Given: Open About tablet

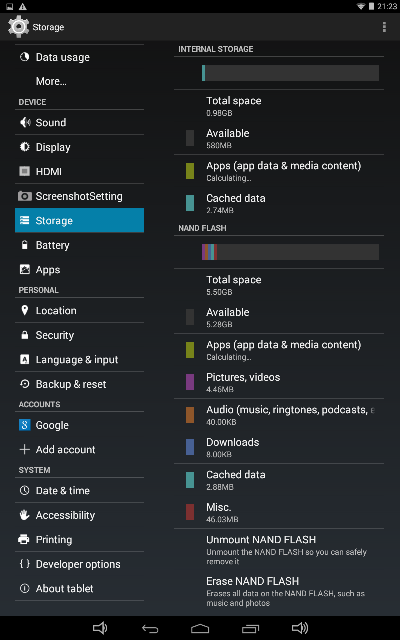Looking at the screenshot, I should [x=80, y=589].
